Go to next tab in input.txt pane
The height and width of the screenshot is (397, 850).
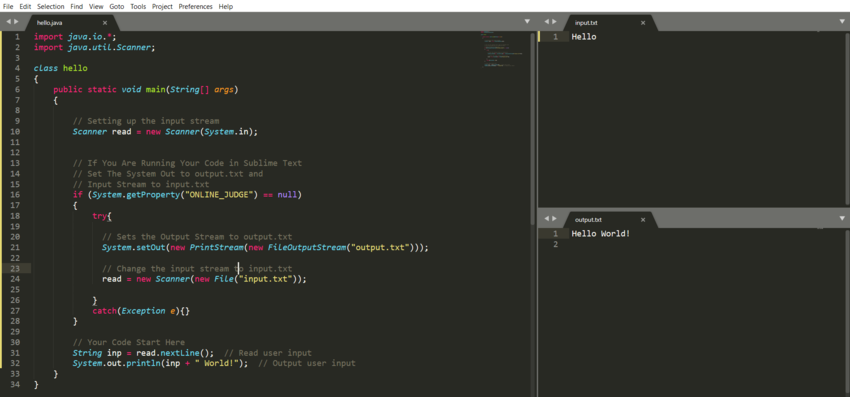555,22
